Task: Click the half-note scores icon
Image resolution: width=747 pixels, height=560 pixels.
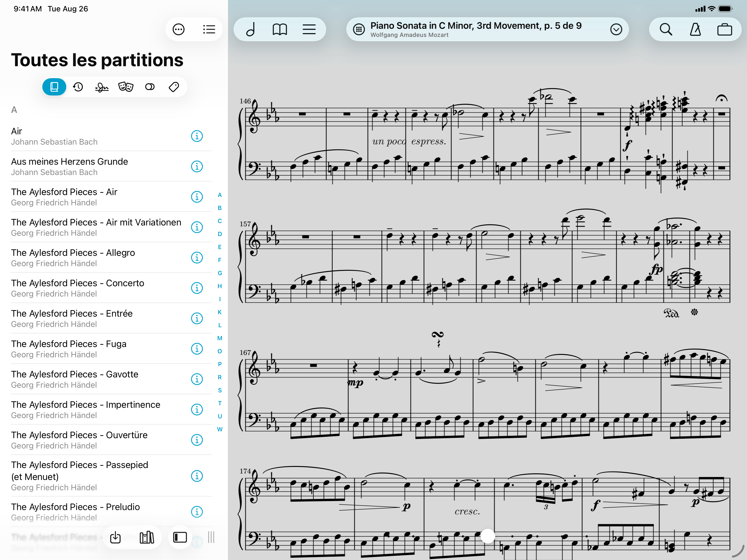Action: 251,30
